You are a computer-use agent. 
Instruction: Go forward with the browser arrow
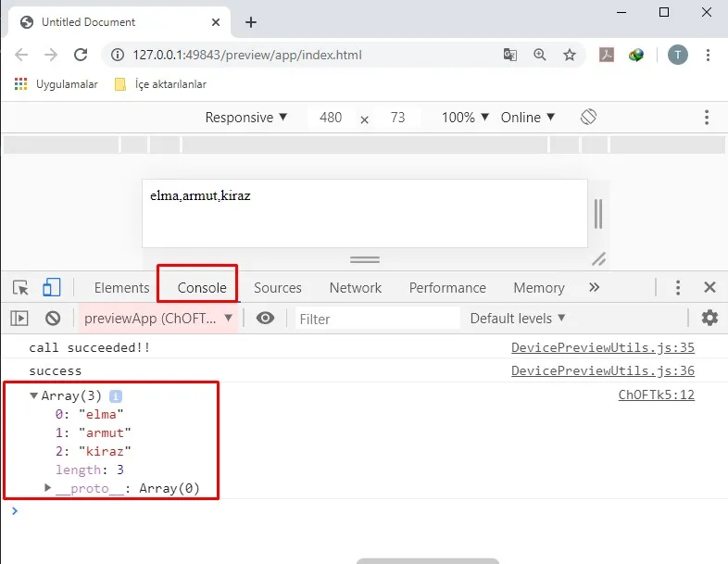(51, 55)
